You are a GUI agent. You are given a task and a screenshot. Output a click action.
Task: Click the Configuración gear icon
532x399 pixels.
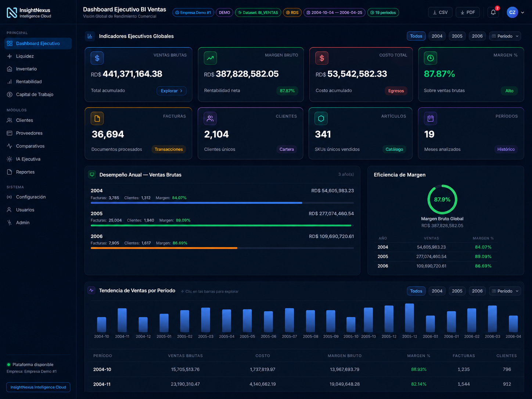pyautogui.click(x=10, y=197)
